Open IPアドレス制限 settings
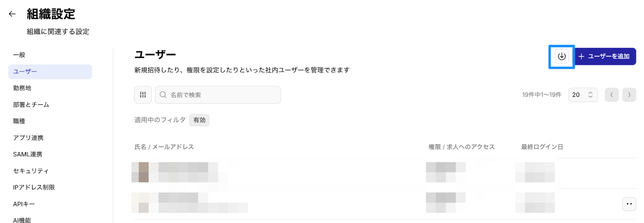Screen dimensions: 644x223 (34, 187)
